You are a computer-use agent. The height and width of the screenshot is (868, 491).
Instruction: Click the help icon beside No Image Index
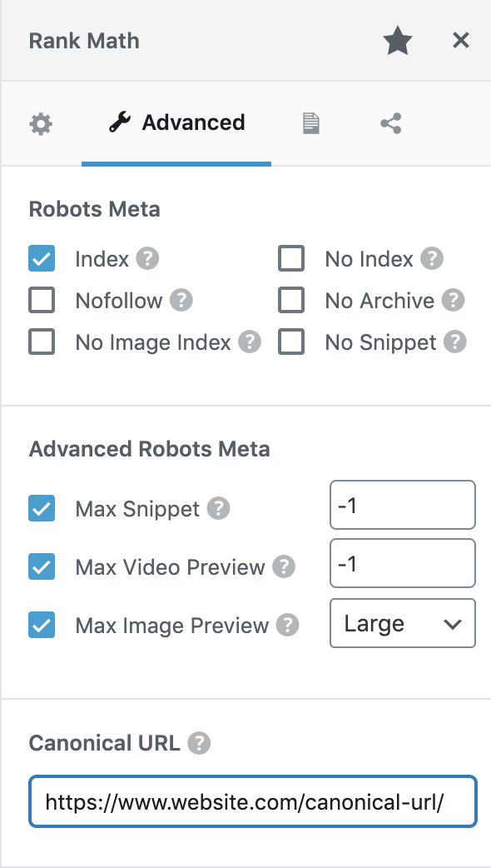pyautogui.click(x=251, y=342)
